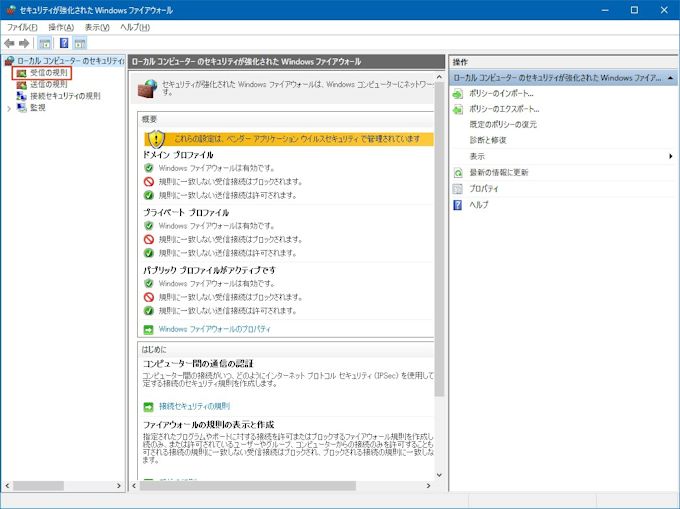Click 受信の規則 node icon
The image size is (680, 509).
tap(22, 73)
